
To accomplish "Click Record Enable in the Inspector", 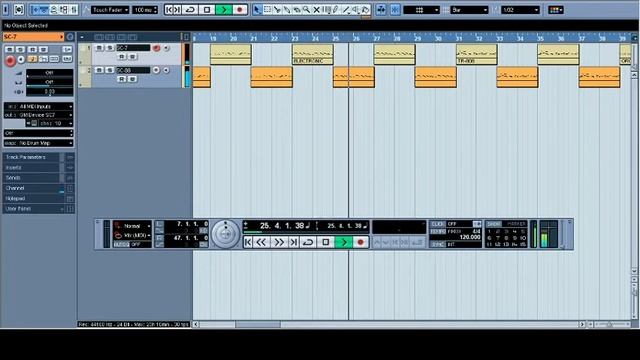I will pyautogui.click(x=10, y=61).
